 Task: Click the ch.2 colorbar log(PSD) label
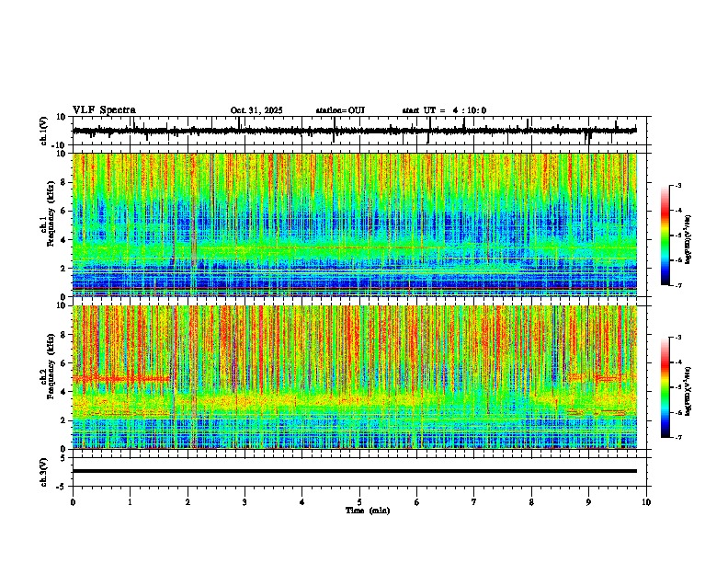coord(688,391)
